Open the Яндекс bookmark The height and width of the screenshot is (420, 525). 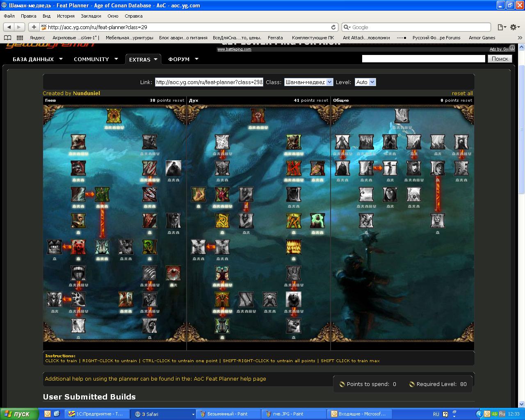tap(37, 38)
